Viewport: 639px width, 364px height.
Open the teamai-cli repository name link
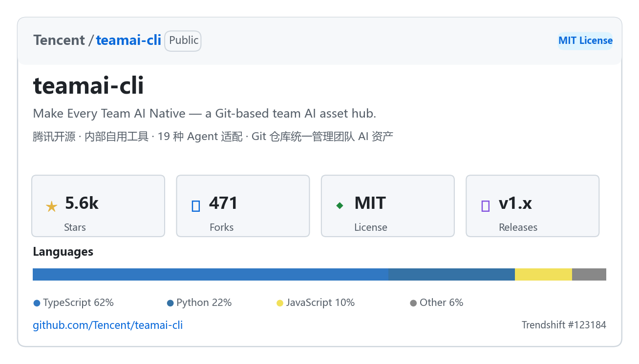pos(128,40)
